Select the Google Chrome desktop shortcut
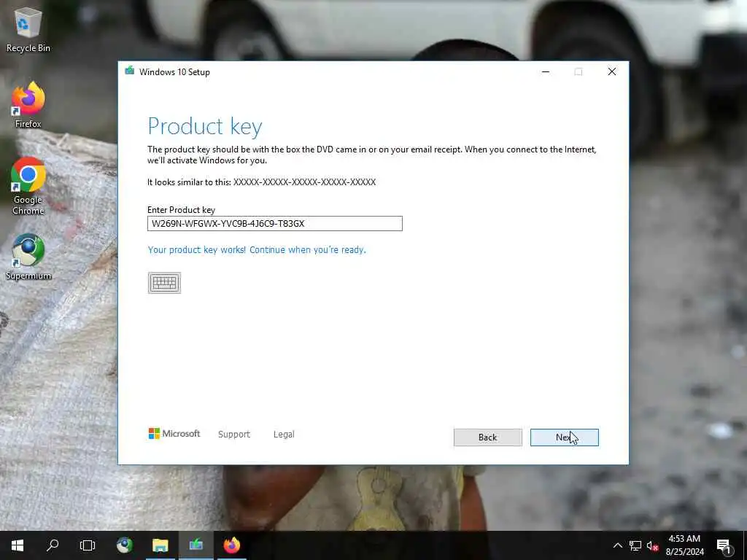Viewport: 747px width, 560px height. 28,186
